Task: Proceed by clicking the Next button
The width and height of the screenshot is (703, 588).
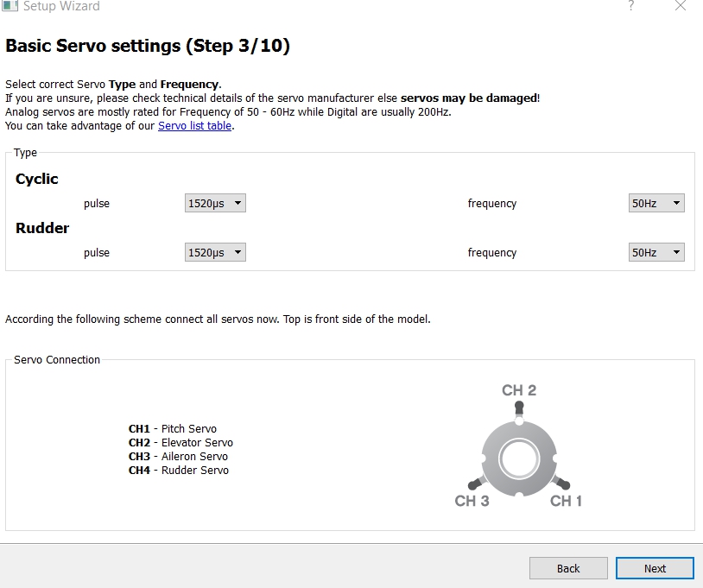Action: click(655, 568)
